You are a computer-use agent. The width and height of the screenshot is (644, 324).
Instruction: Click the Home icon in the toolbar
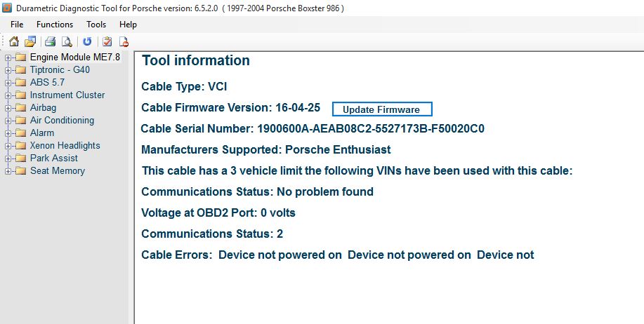click(14, 41)
